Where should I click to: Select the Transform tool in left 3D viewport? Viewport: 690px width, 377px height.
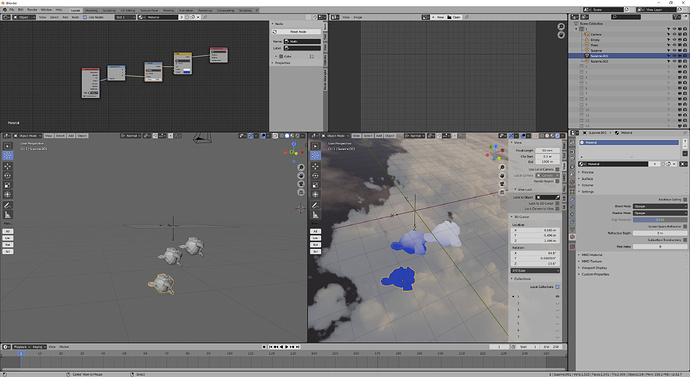tap(7, 194)
